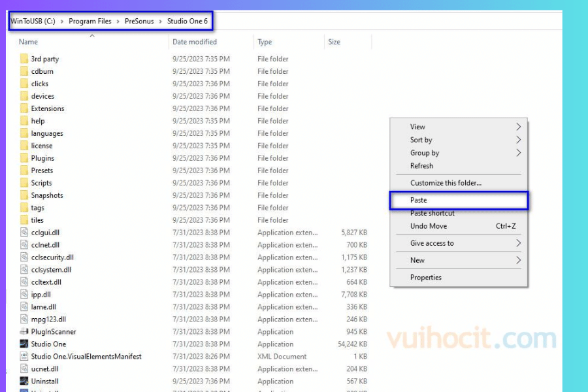Sort files by Date modified column
The width and height of the screenshot is (588, 392).
click(x=195, y=42)
